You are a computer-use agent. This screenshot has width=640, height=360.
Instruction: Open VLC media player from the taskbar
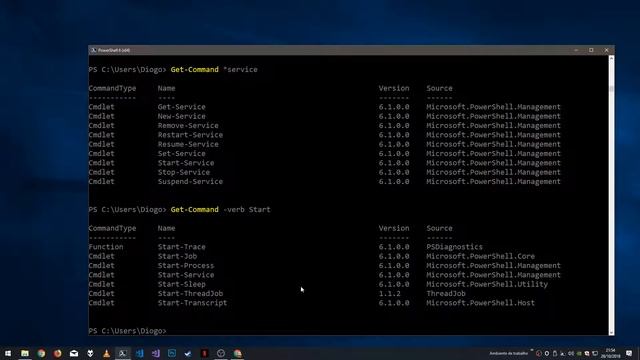pyautogui.click(x=107, y=353)
